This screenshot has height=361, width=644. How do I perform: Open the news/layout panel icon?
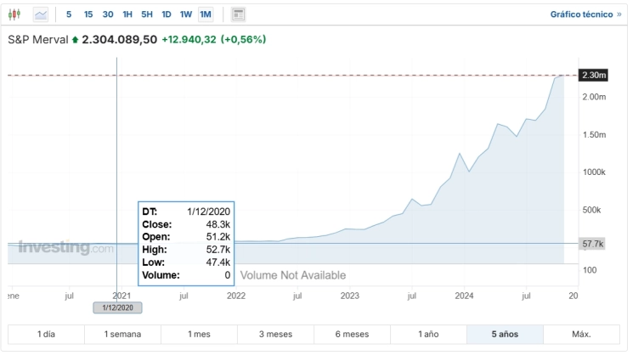[239, 14]
